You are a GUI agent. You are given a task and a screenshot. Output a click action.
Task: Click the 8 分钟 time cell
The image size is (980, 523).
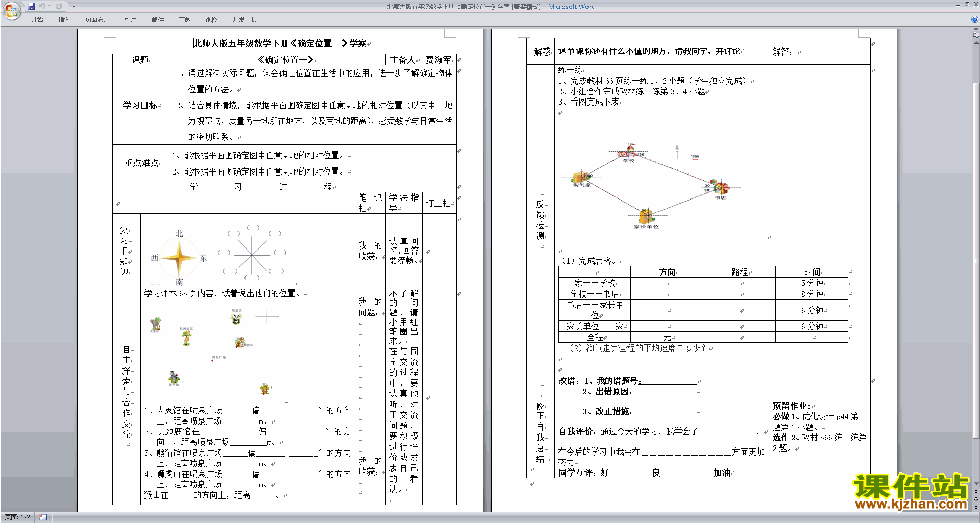pos(812,294)
